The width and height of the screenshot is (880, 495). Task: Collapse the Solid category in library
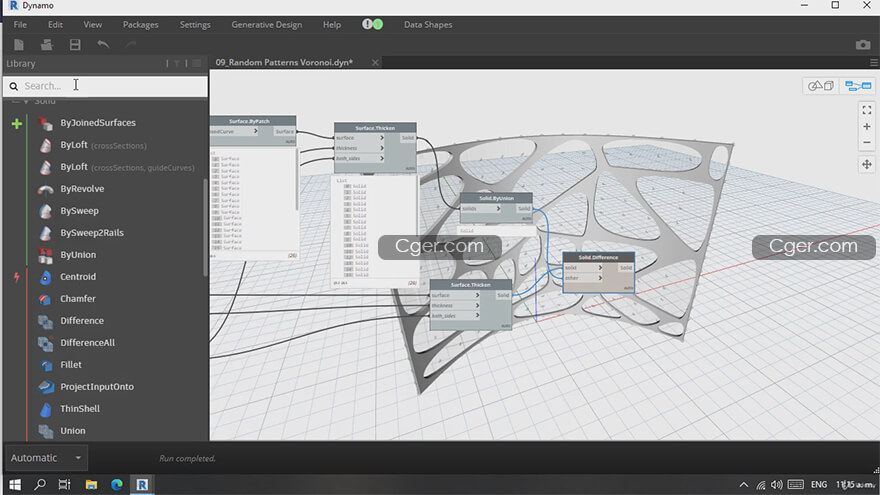tap(24, 101)
